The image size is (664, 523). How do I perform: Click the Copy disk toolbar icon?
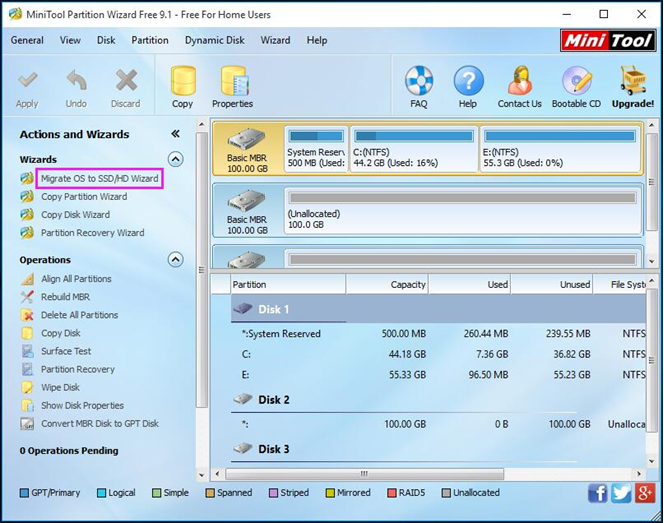[x=183, y=80]
